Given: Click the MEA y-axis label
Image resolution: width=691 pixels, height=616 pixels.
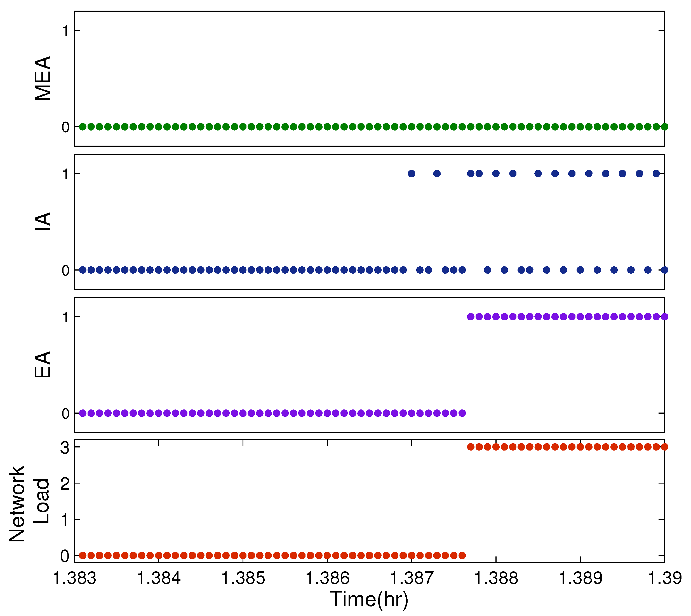Looking at the screenshot, I should pyautogui.click(x=43, y=79).
